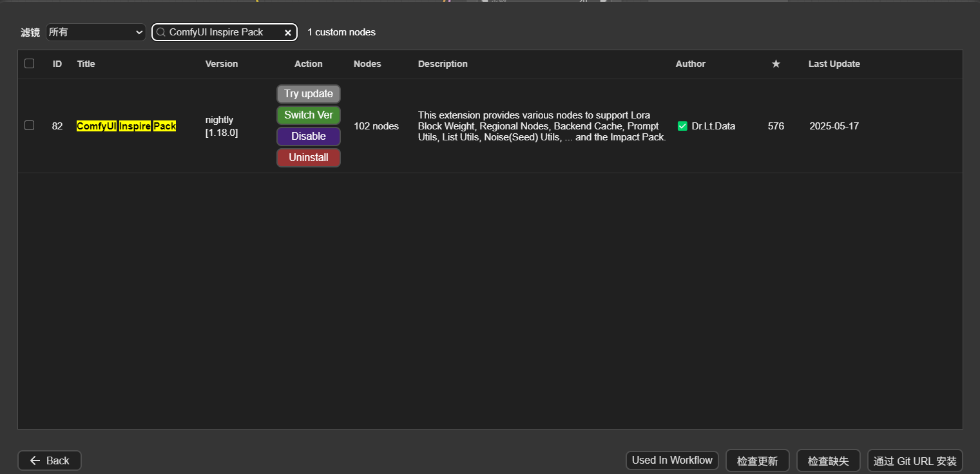The width and height of the screenshot is (980, 474).
Task: Click the 2025-05-17 last update cell
Action: (834, 126)
